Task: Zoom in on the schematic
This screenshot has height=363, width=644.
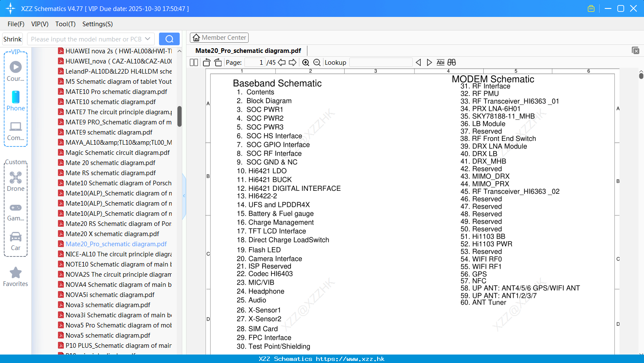Action: (x=306, y=63)
